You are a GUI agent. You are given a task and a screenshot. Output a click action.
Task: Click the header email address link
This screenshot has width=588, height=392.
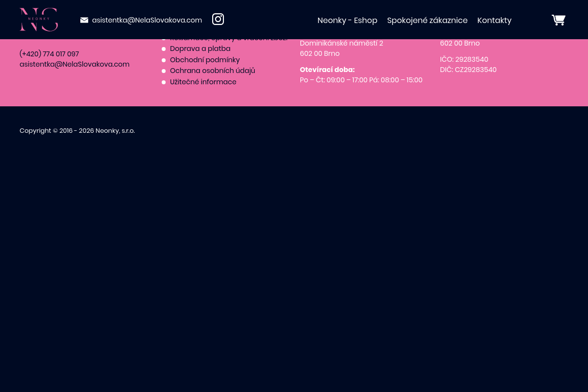pos(147,20)
